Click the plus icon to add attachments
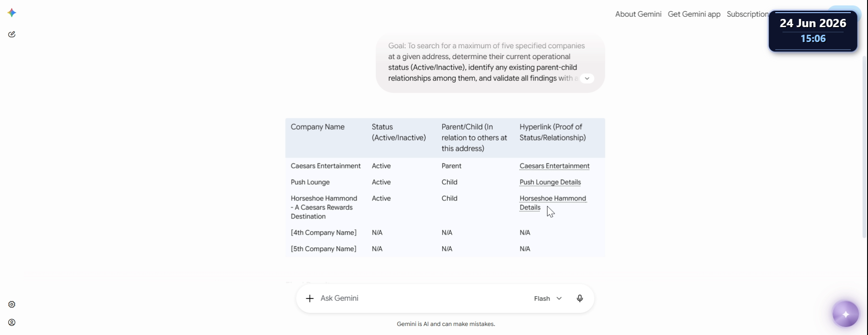The height and width of the screenshot is (335, 868). 310,298
